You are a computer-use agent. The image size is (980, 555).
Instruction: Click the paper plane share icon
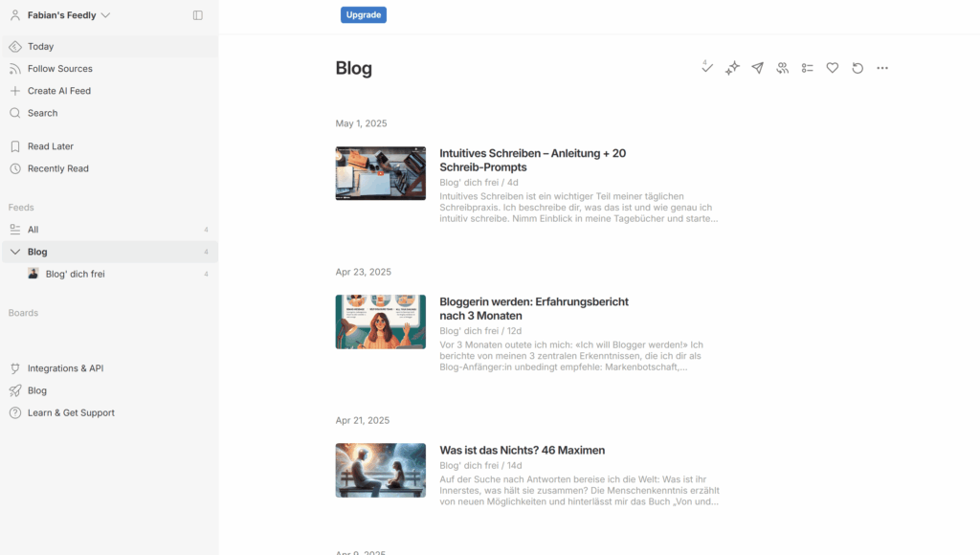coord(757,68)
